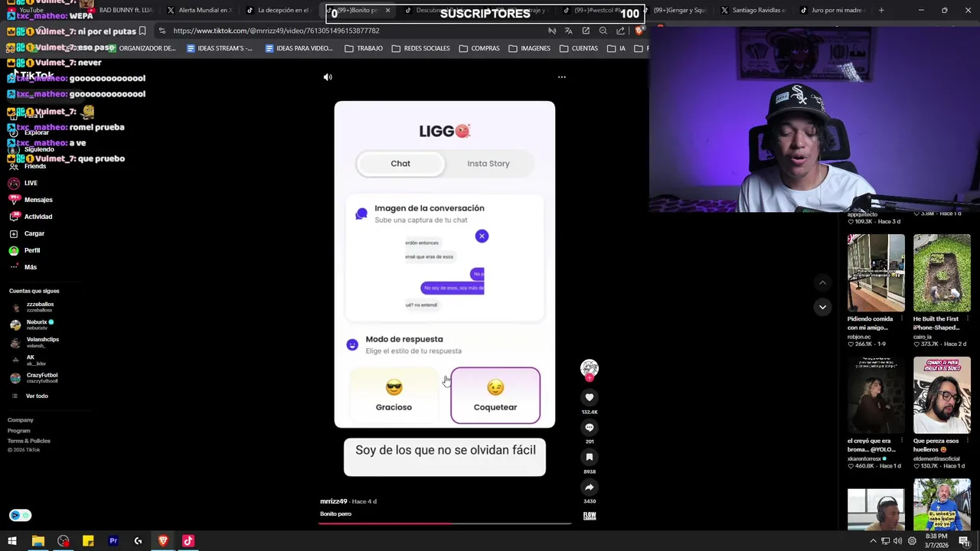980x551 pixels.
Task: Share the video using the arrow icon
Action: pyautogui.click(x=590, y=487)
